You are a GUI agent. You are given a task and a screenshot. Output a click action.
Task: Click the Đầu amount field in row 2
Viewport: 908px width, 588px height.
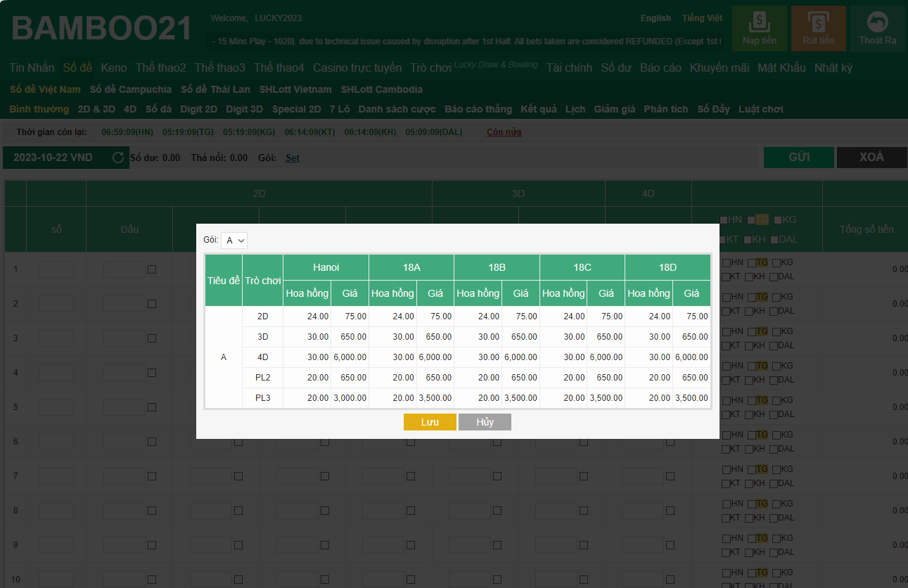(x=124, y=304)
